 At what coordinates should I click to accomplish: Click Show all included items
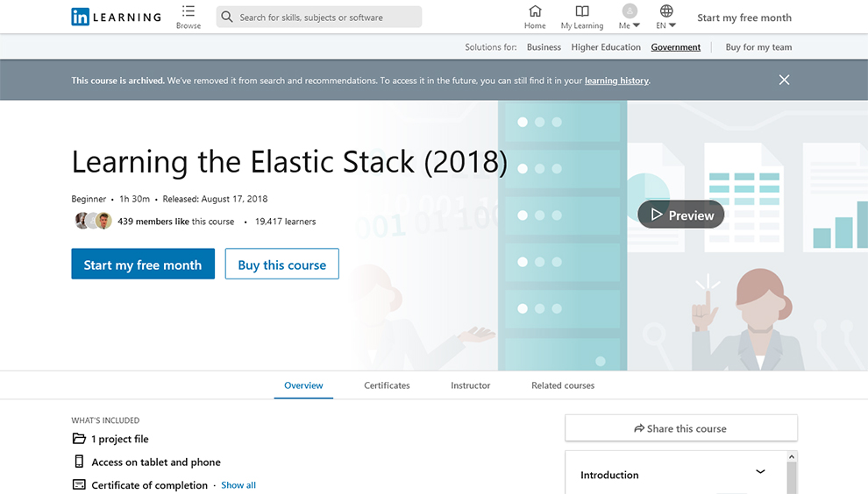(238, 485)
